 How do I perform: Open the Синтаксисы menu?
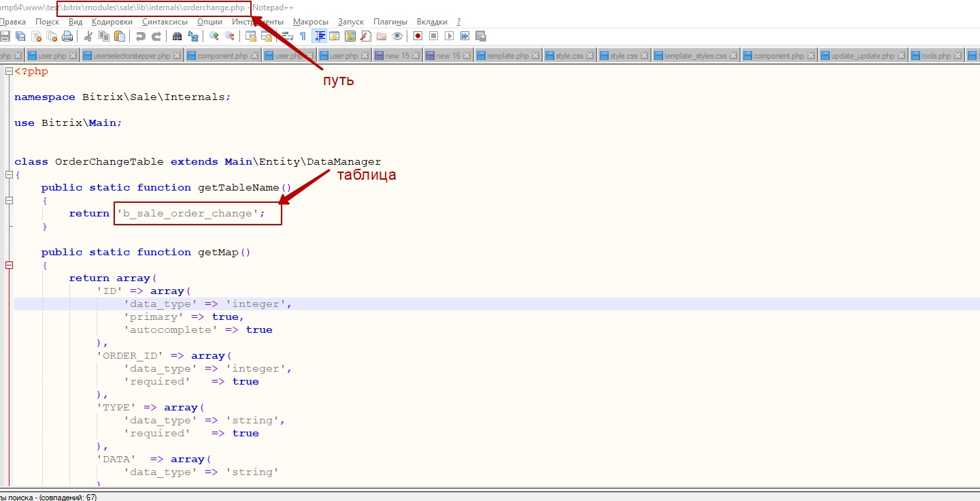pos(165,22)
